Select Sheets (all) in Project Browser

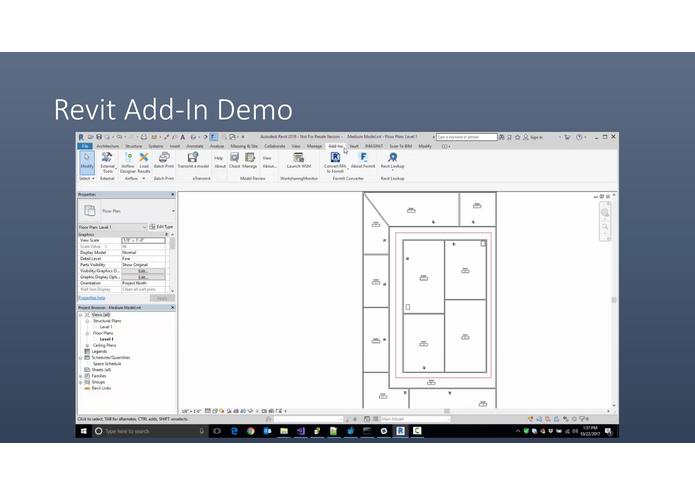101,370
